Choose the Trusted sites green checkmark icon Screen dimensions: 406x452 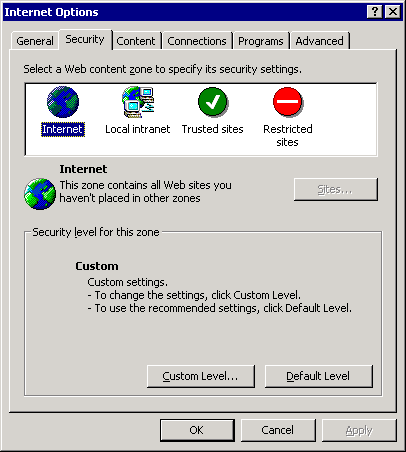click(x=213, y=102)
